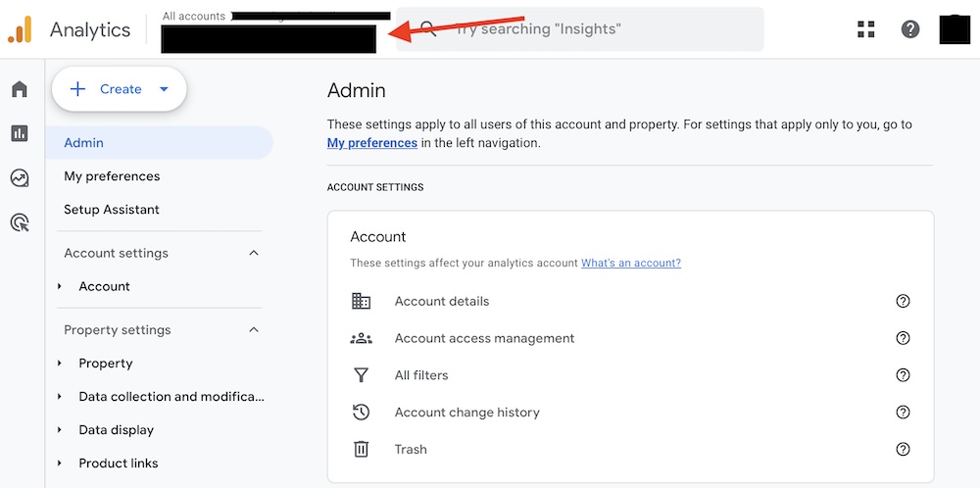The width and height of the screenshot is (980, 488).
Task: Open the Home icon in left rail
Action: point(20,89)
